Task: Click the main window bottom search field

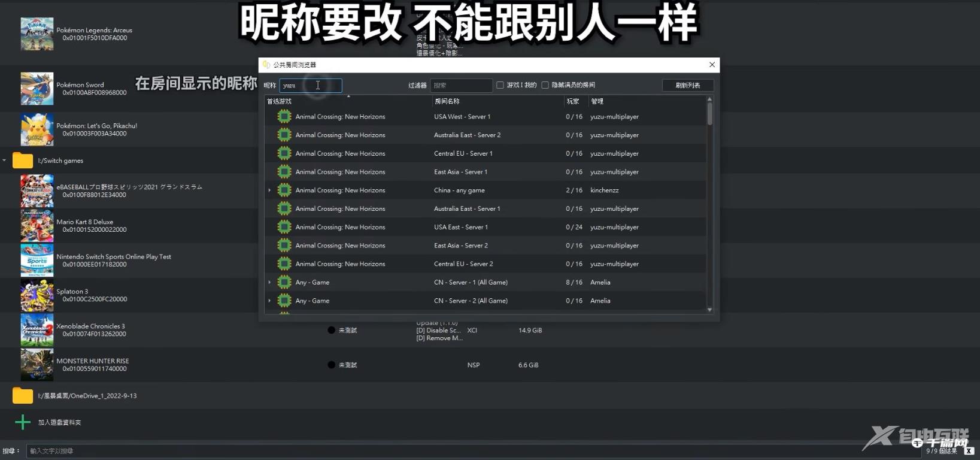Action: click(x=473, y=451)
